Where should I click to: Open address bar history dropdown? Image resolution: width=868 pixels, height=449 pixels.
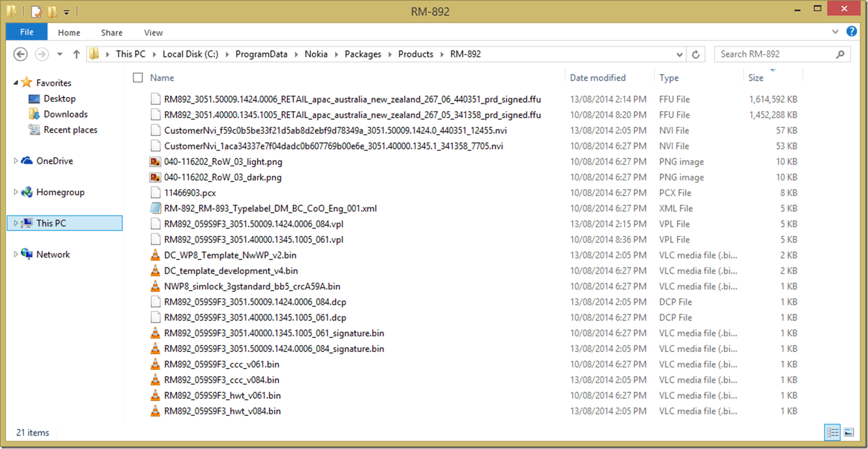(x=679, y=54)
